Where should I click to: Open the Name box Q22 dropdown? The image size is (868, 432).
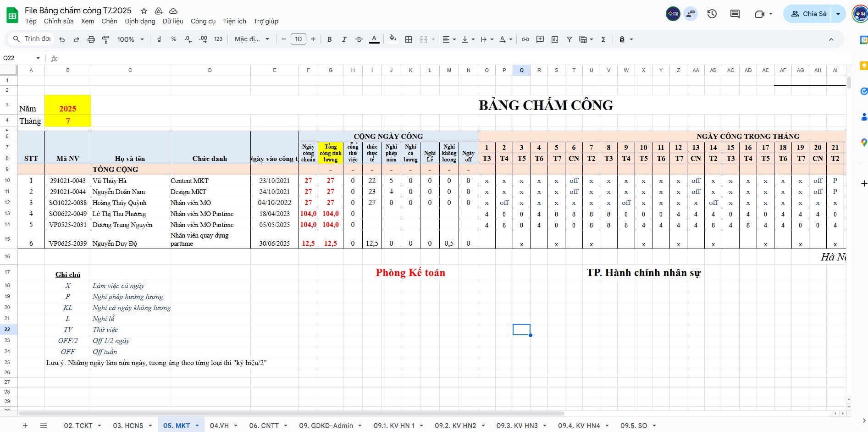(x=38, y=58)
